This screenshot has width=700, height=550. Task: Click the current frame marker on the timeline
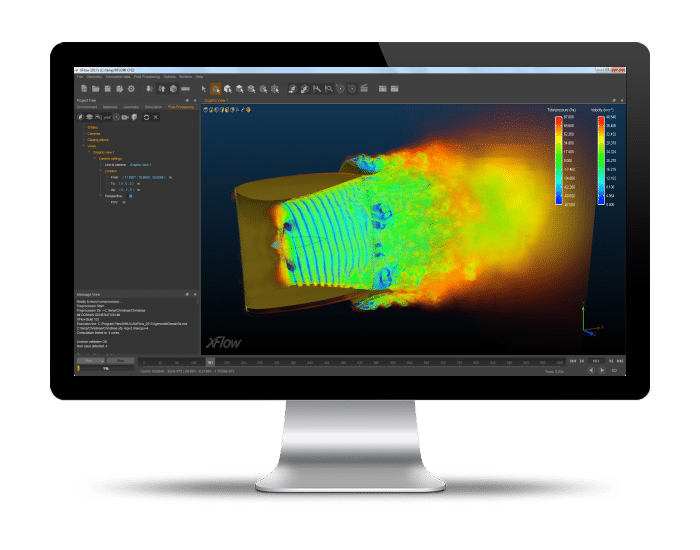[210, 362]
